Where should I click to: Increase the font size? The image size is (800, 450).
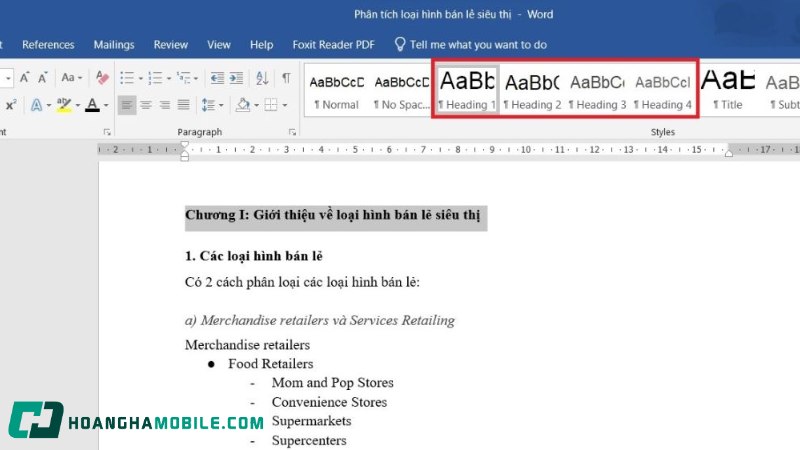(26, 78)
